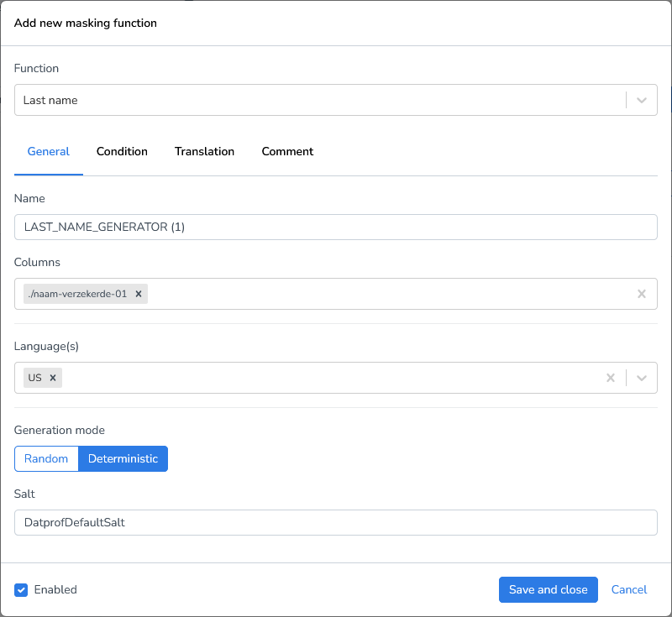The height and width of the screenshot is (617, 672).
Task: Switch to the Condition tab
Action: pos(122,152)
